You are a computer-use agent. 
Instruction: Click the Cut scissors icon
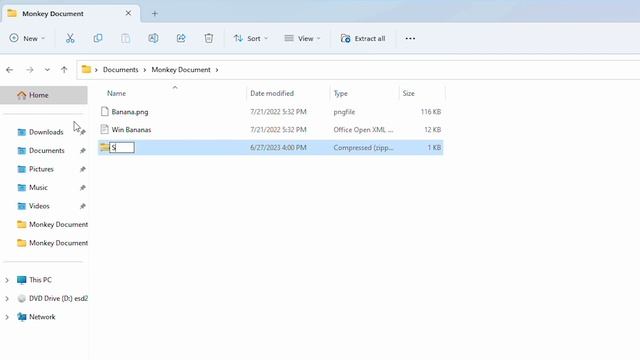(x=70, y=38)
